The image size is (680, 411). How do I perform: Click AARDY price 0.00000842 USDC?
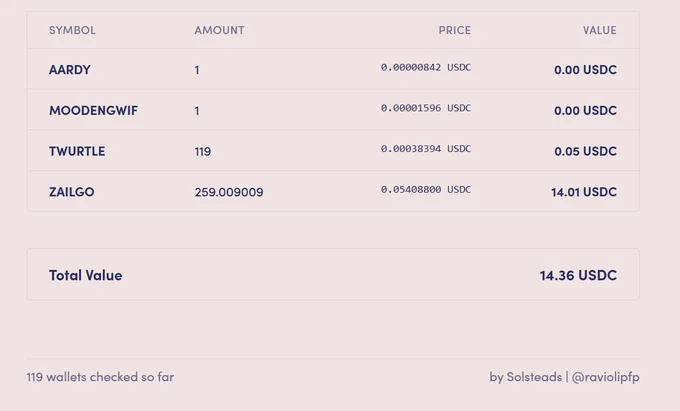point(426,68)
